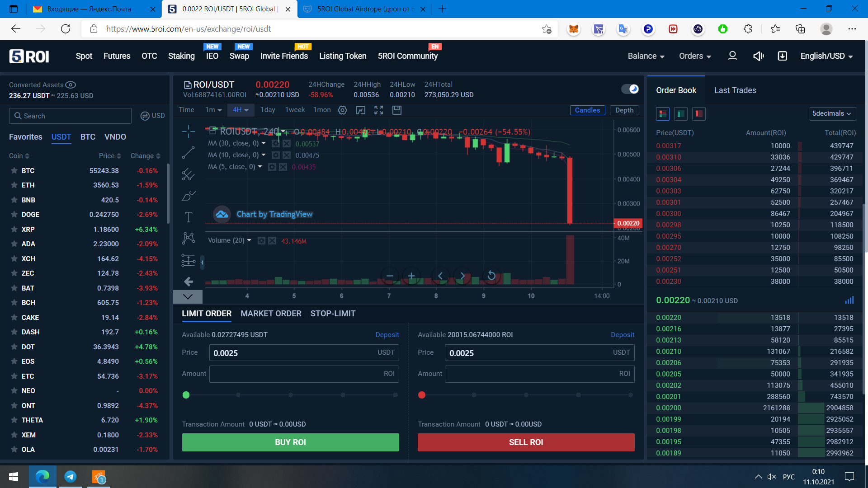Select the 1week chart timeframe
The width and height of the screenshot is (868, 488).
coord(295,110)
